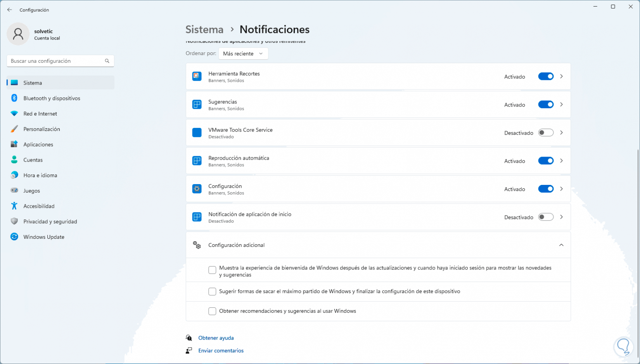
Task: Click the search magnifier icon
Action: click(x=107, y=61)
